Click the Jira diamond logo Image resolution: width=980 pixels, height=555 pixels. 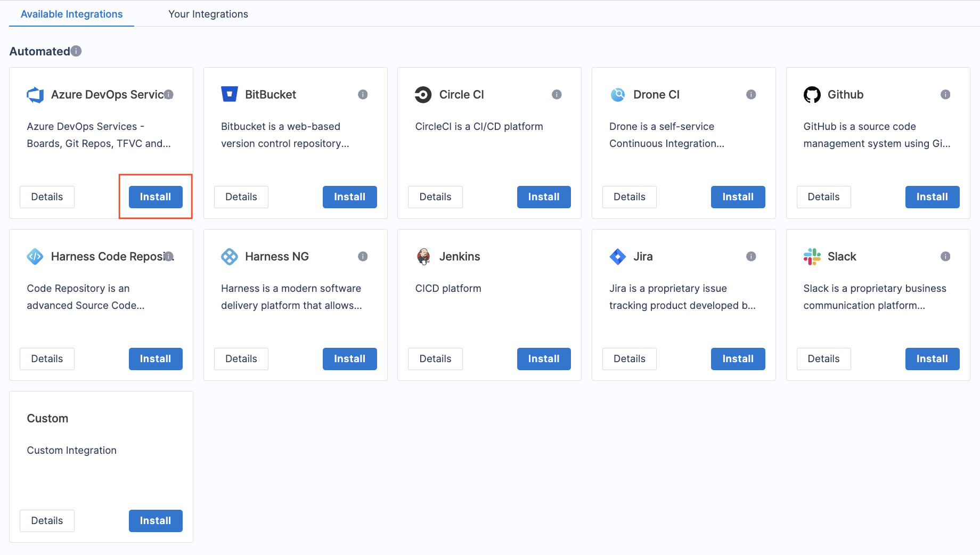pyautogui.click(x=617, y=256)
